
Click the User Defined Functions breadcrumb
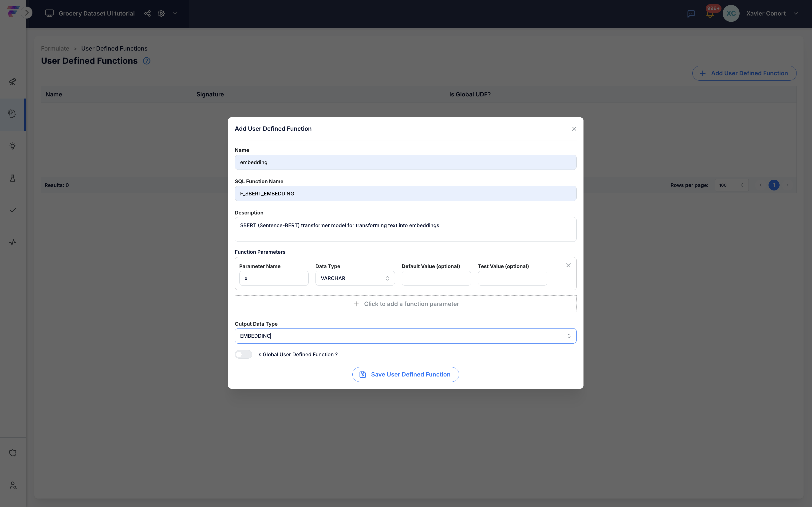pyautogui.click(x=114, y=48)
